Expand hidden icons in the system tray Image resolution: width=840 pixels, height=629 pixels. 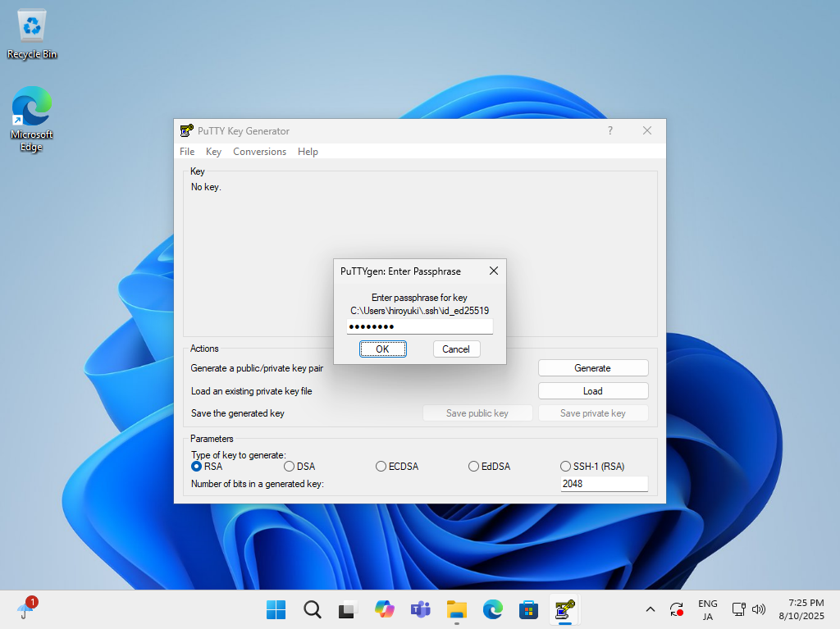[x=650, y=609]
